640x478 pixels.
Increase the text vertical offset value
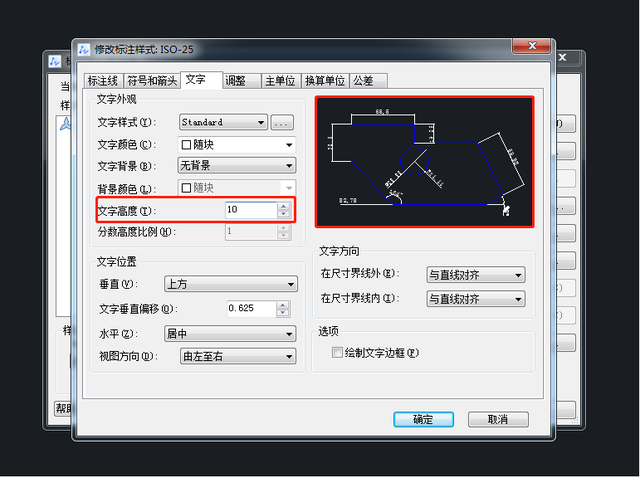[283, 304]
